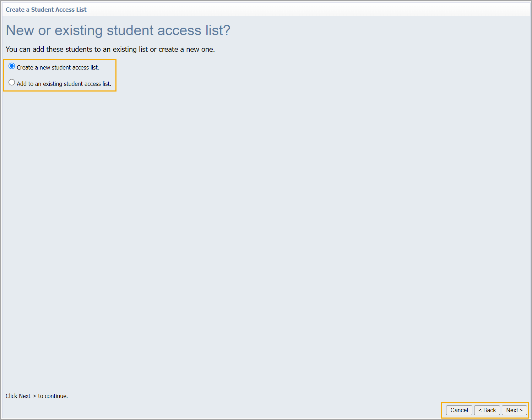
Task: Select "Create a new student access list" option
Action: coord(12,66)
